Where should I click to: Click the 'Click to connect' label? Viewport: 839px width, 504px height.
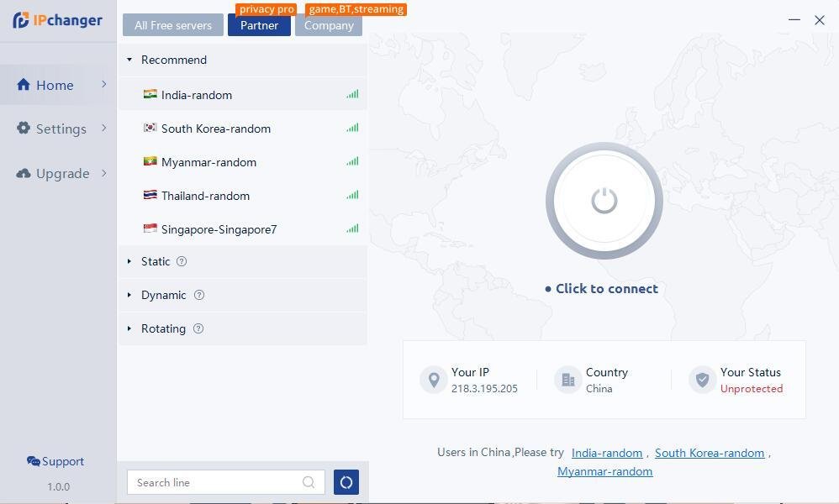pyautogui.click(x=607, y=289)
